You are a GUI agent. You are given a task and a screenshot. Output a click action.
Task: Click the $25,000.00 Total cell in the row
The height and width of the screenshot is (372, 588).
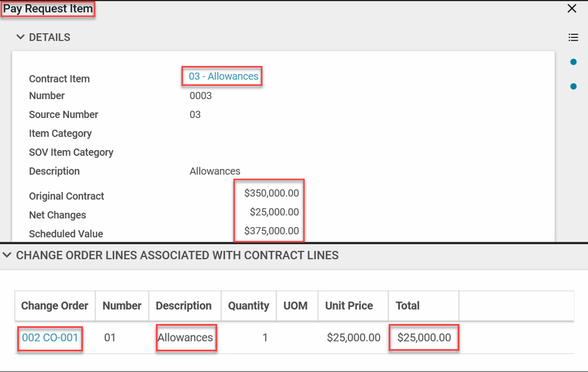pyautogui.click(x=424, y=338)
